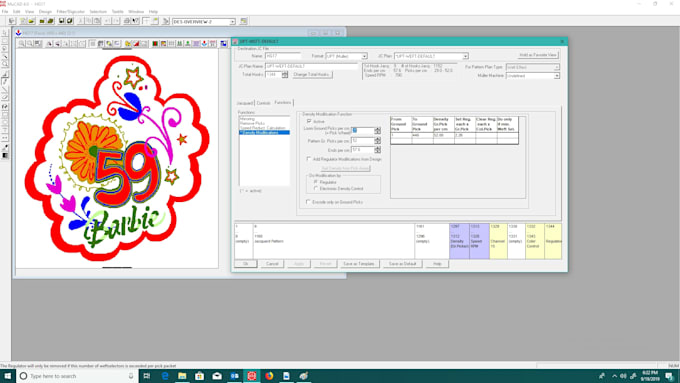
Task: Open the Format dropdown
Action: pos(364,56)
